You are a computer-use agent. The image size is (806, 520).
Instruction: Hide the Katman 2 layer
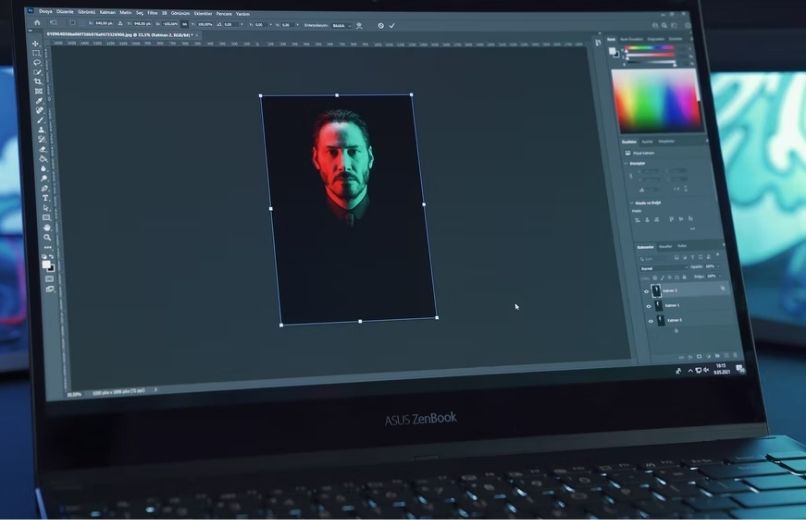tap(646, 291)
